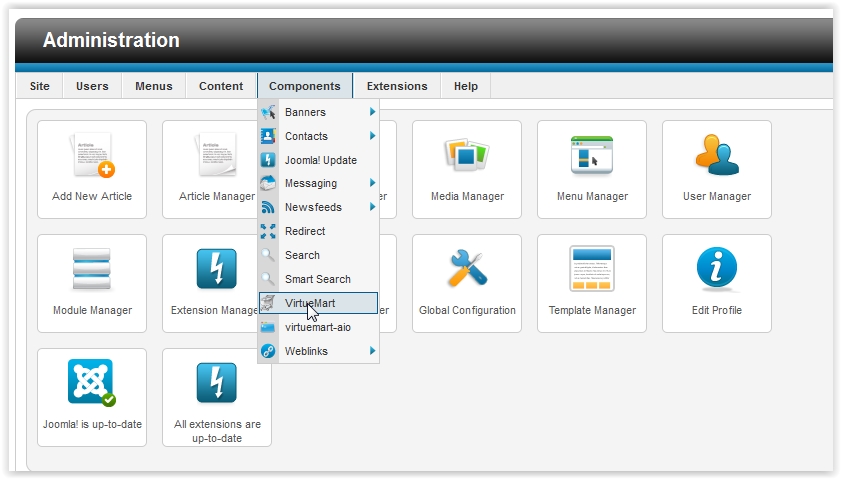Click the Redirect menu item
Viewport: 841px width, 479px height.
[304, 231]
